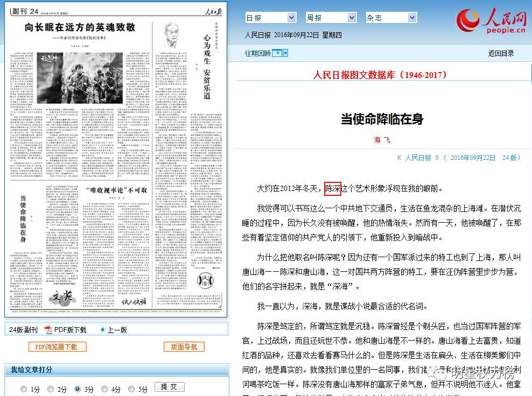Select the 1分 rating radio button
Image resolution: width=532 pixels, height=396 pixels.
tap(23, 389)
